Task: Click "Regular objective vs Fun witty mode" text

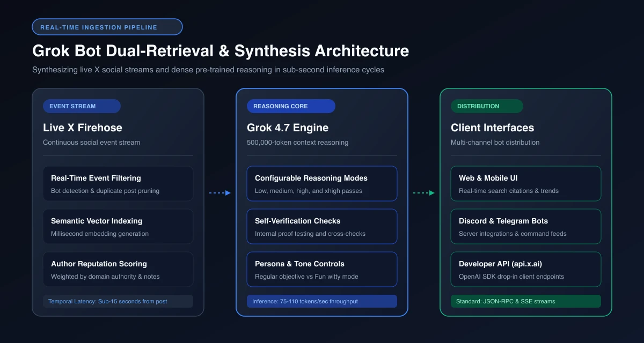Action: 306,277
